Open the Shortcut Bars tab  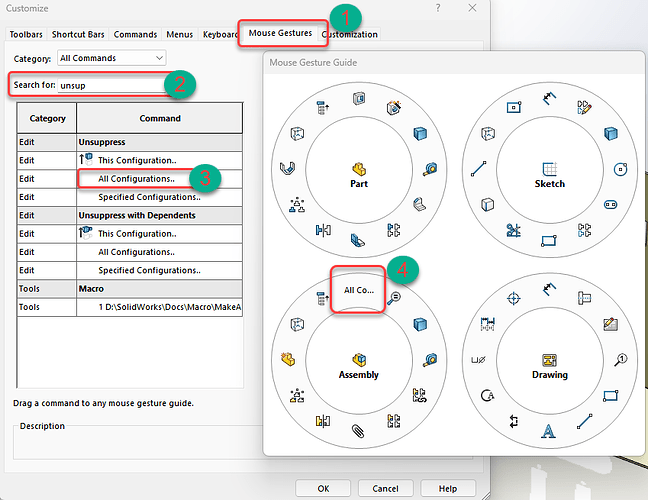point(78,34)
